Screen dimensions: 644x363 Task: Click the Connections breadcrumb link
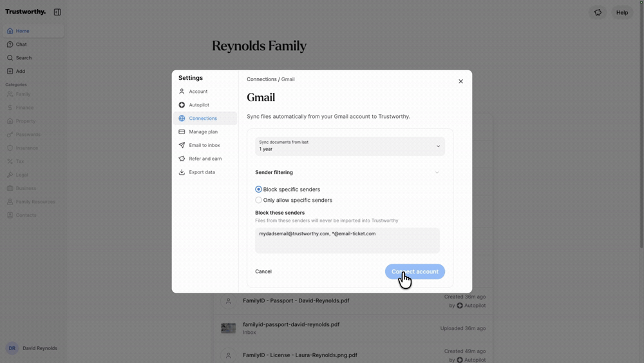coord(261,79)
